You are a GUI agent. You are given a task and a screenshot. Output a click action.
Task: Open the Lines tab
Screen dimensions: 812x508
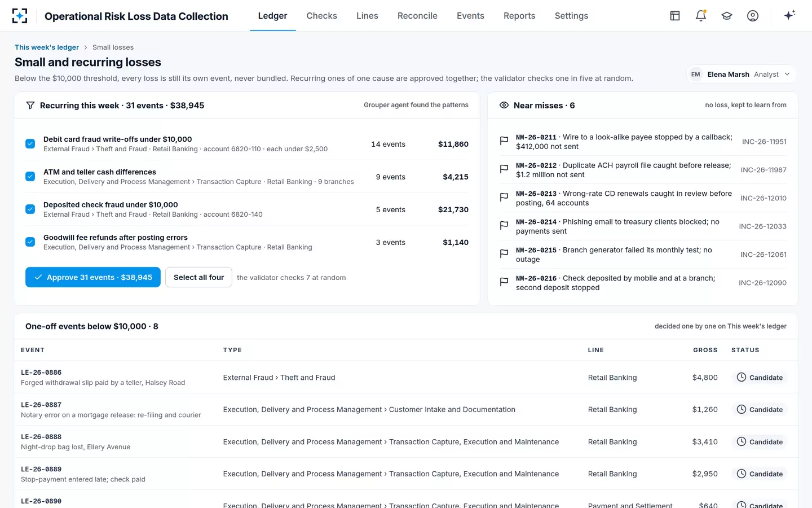point(367,16)
